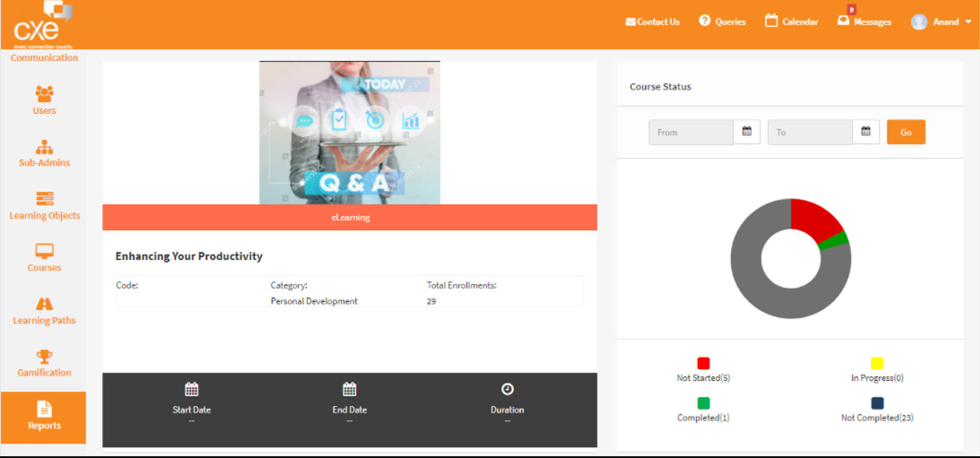Open calendar picker for To date
The height and width of the screenshot is (458, 980).
tap(866, 132)
